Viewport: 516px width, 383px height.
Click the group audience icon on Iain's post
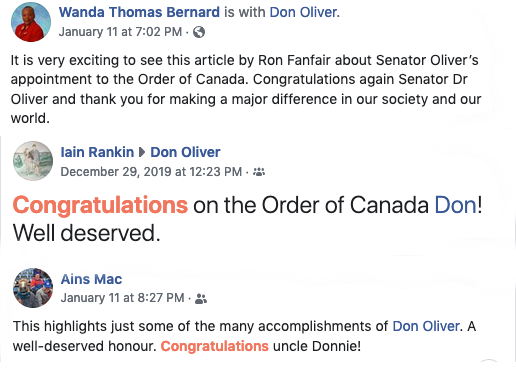tap(259, 172)
